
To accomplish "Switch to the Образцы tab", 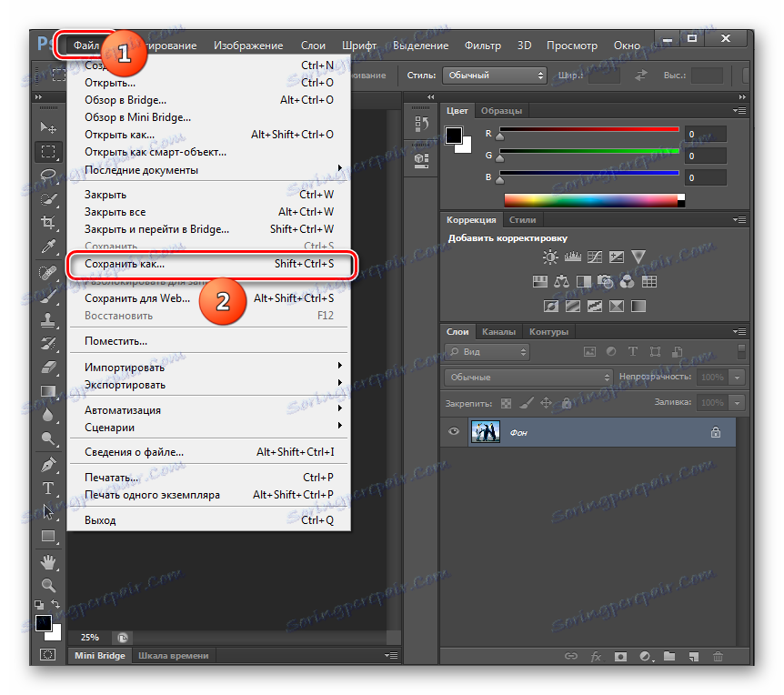I will point(501,110).
